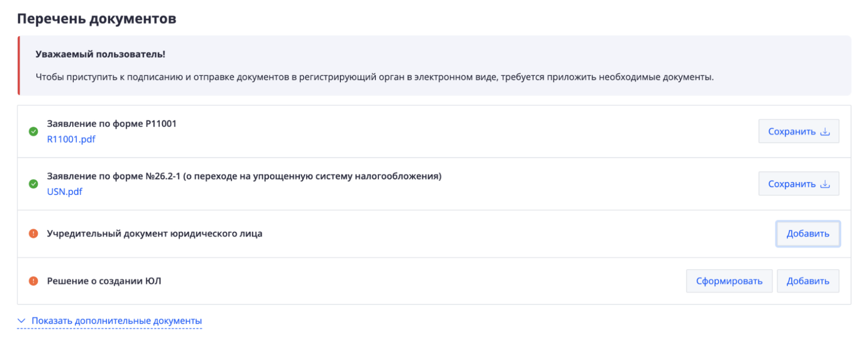Click Сформировать for Решение о создании ЮЛ
The width and height of the screenshot is (868, 341).
(729, 281)
